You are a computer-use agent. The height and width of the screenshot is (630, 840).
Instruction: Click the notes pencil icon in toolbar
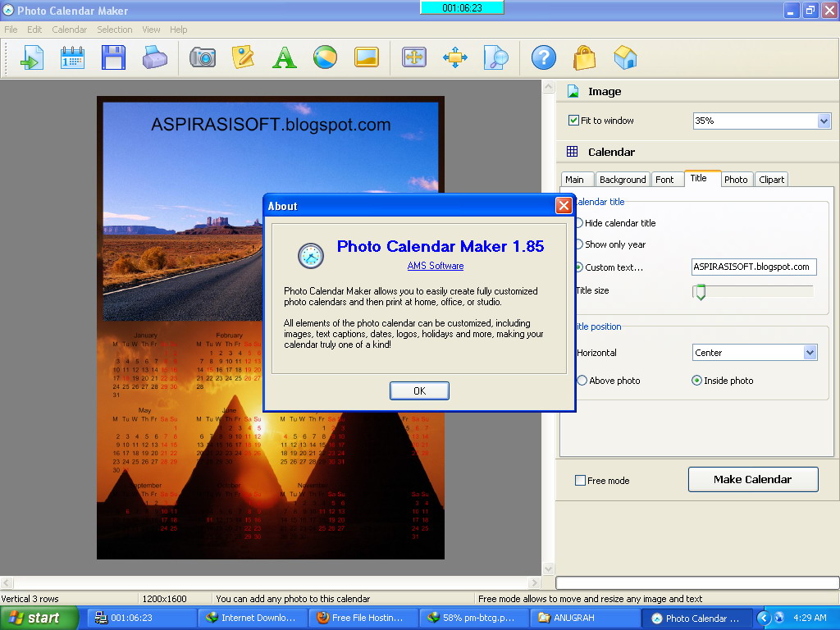click(243, 58)
